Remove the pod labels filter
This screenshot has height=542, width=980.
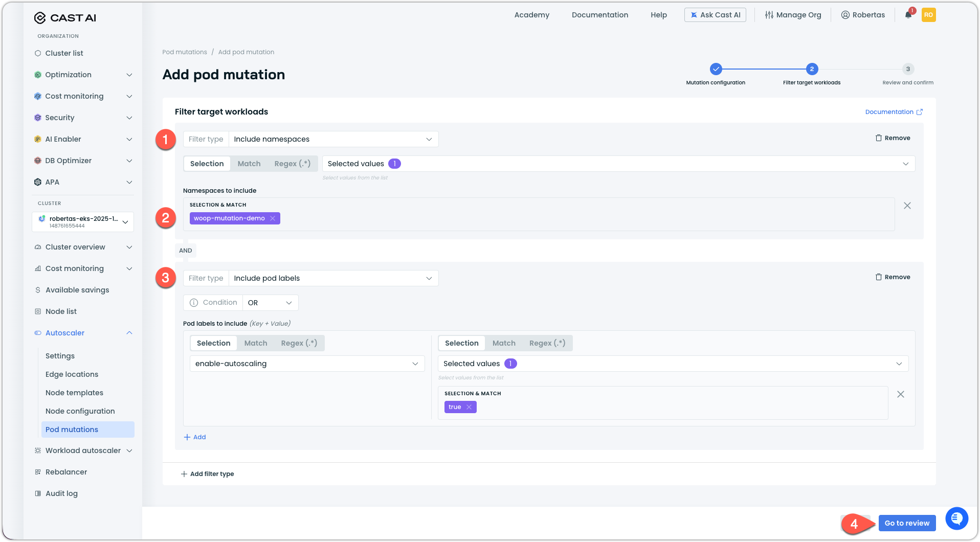893,277
